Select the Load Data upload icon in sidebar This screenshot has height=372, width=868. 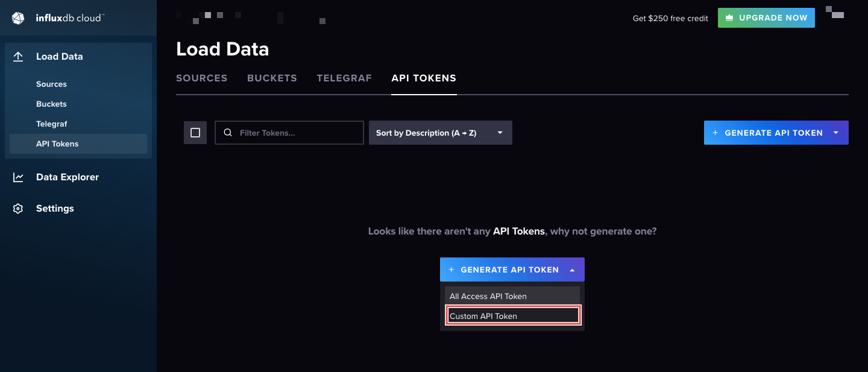18,56
